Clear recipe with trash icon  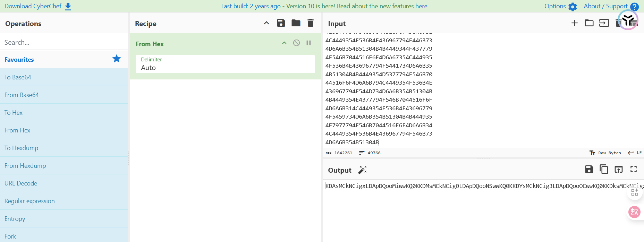[311, 23]
